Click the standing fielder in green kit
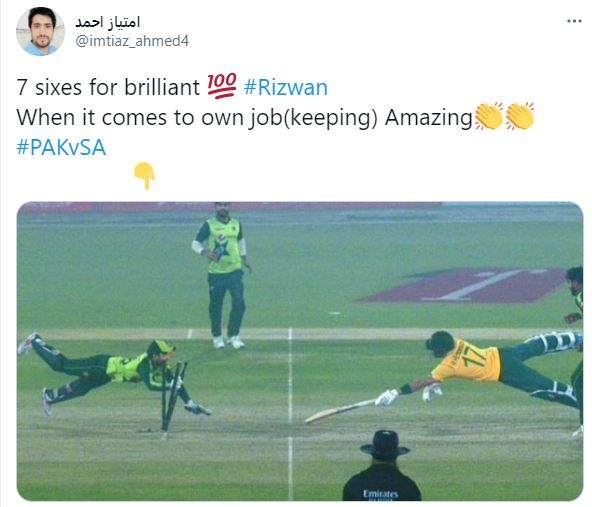The width and height of the screenshot is (592, 507). pyautogui.click(x=222, y=276)
